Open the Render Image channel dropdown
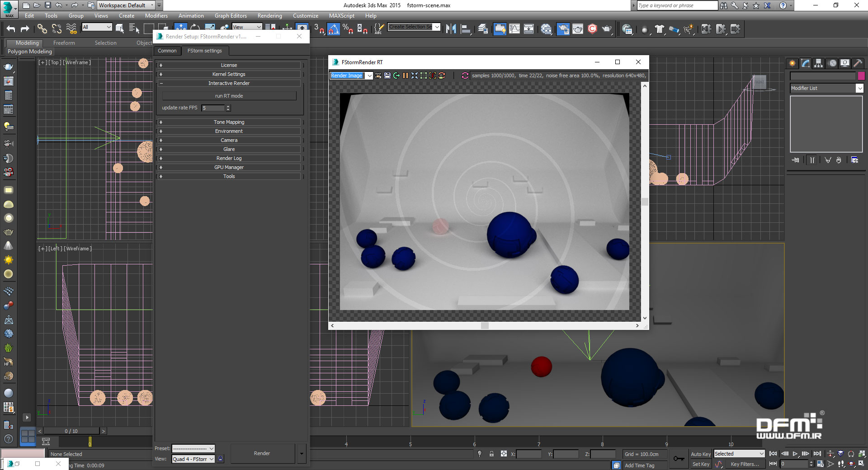Viewport: 868px width, 470px height. pos(351,75)
